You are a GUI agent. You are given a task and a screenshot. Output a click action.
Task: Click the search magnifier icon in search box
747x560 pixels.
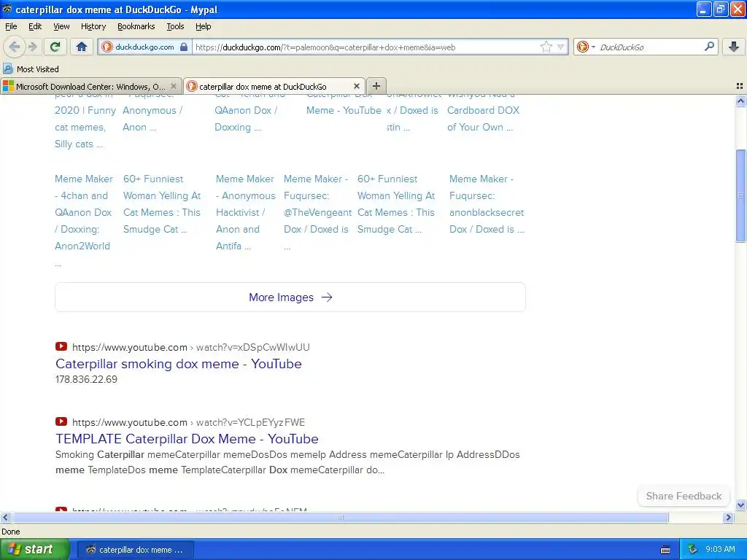point(709,47)
